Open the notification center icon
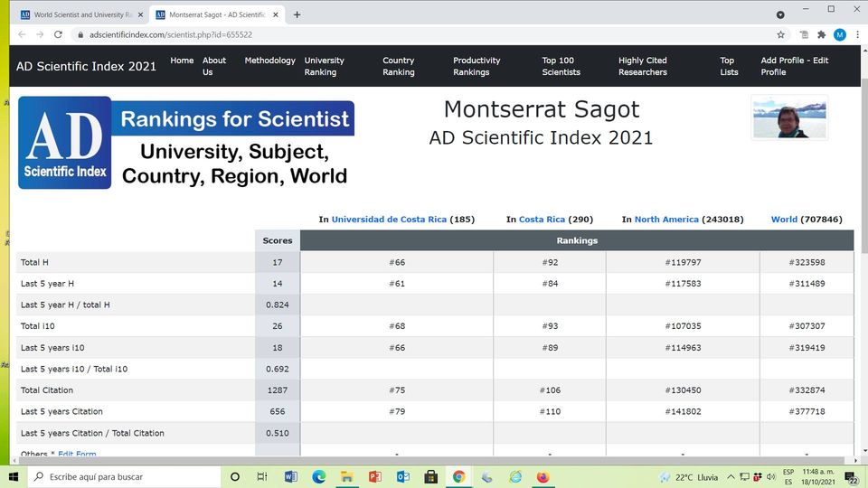This screenshot has width=868, height=488. click(x=852, y=477)
